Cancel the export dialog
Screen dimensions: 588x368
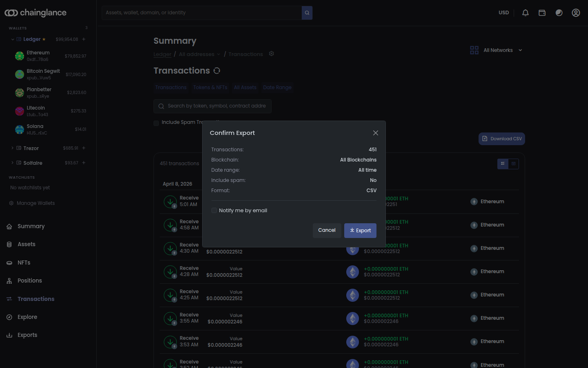click(x=327, y=231)
